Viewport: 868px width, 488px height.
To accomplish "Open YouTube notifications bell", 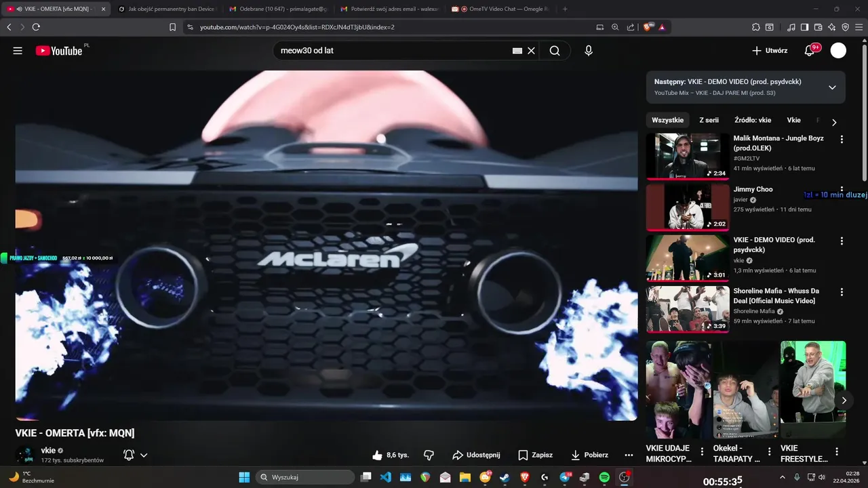I will (x=810, y=51).
